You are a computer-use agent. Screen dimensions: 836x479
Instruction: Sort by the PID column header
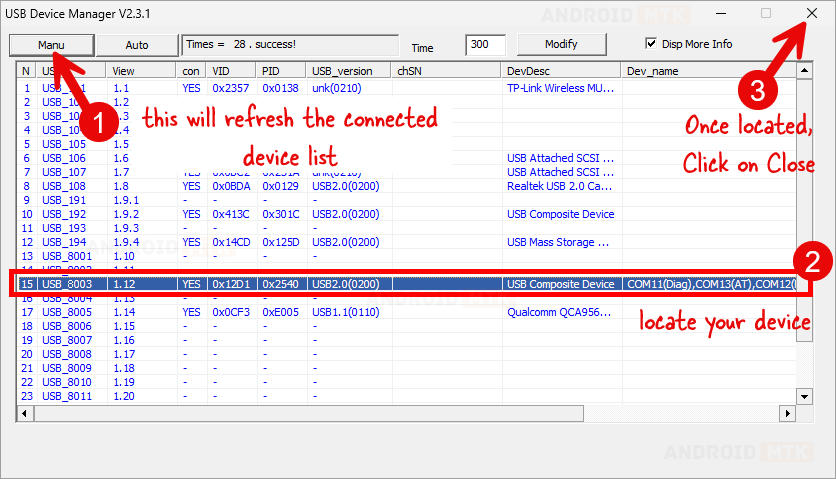tap(282, 71)
